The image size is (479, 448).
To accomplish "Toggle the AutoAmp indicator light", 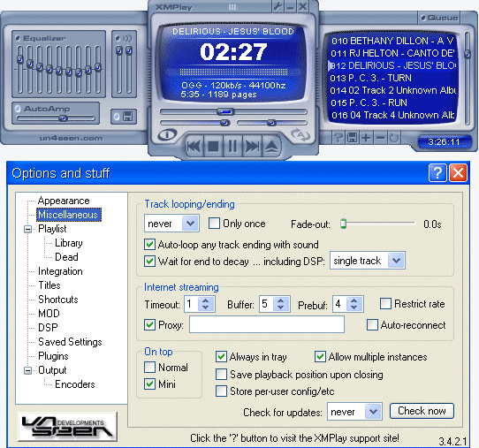I will click(18, 109).
